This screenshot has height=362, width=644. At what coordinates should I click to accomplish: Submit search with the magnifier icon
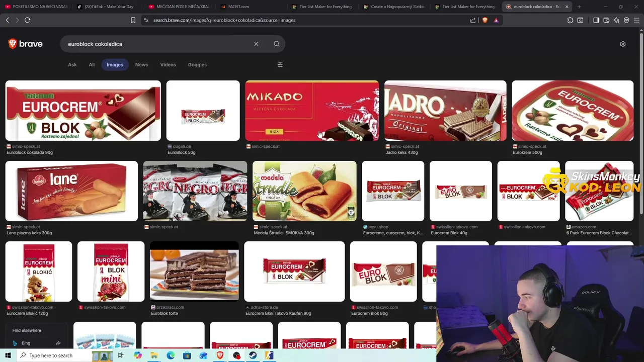(x=276, y=44)
